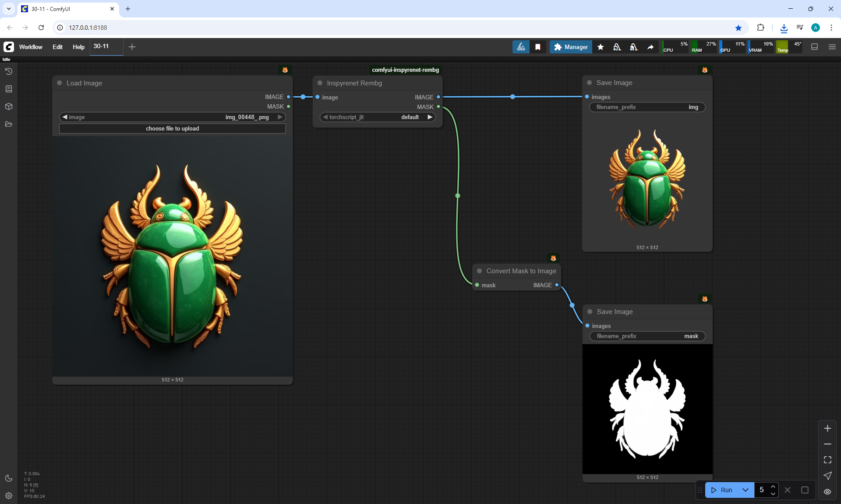This screenshot has height=504, width=841.
Task: Open the Workflow menu
Action: pyautogui.click(x=31, y=47)
